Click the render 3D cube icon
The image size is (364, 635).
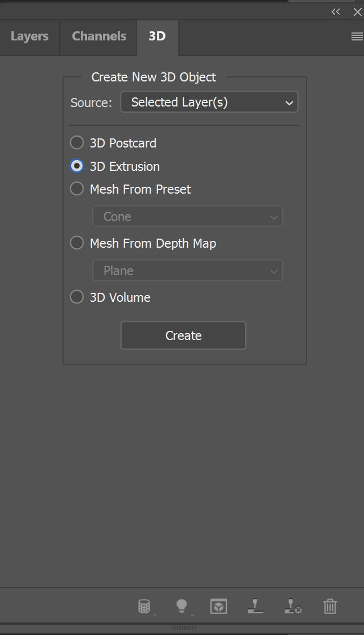[218, 607]
